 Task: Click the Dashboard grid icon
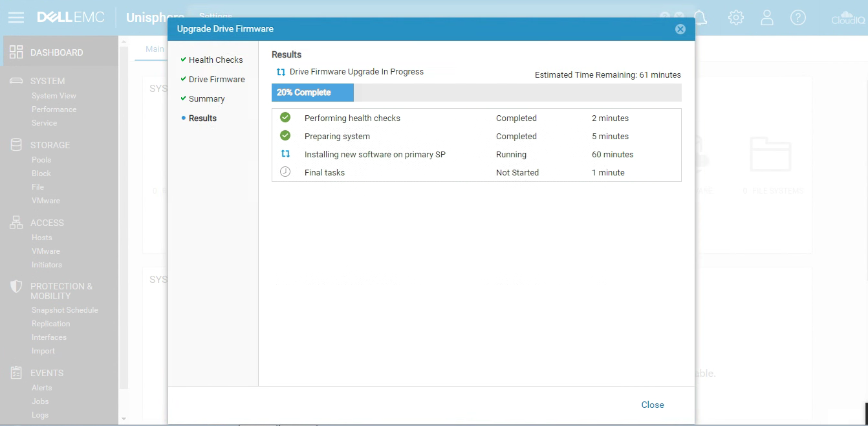pyautogui.click(x=16, y=52)
